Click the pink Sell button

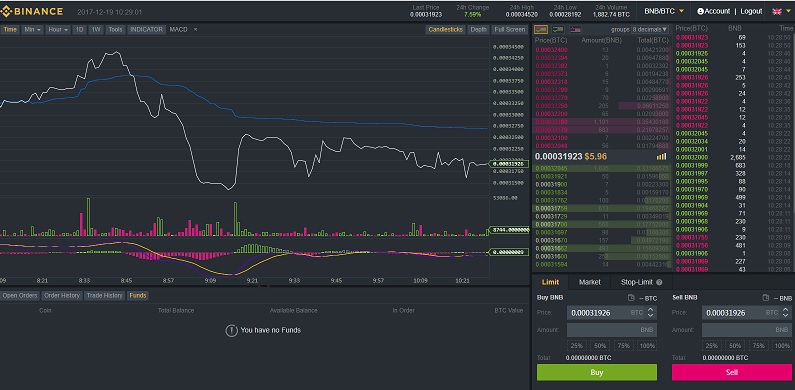point(732,372)
